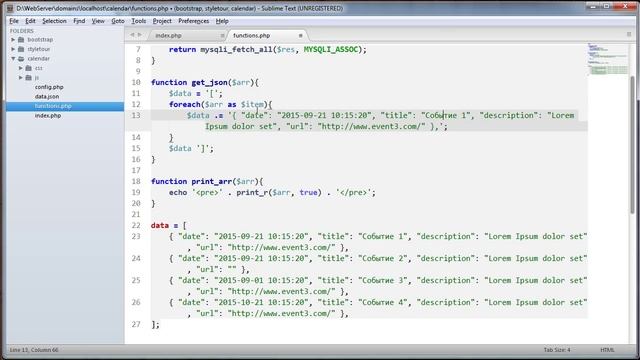Go to next tab with right arrow

click(x=140, y=35)
